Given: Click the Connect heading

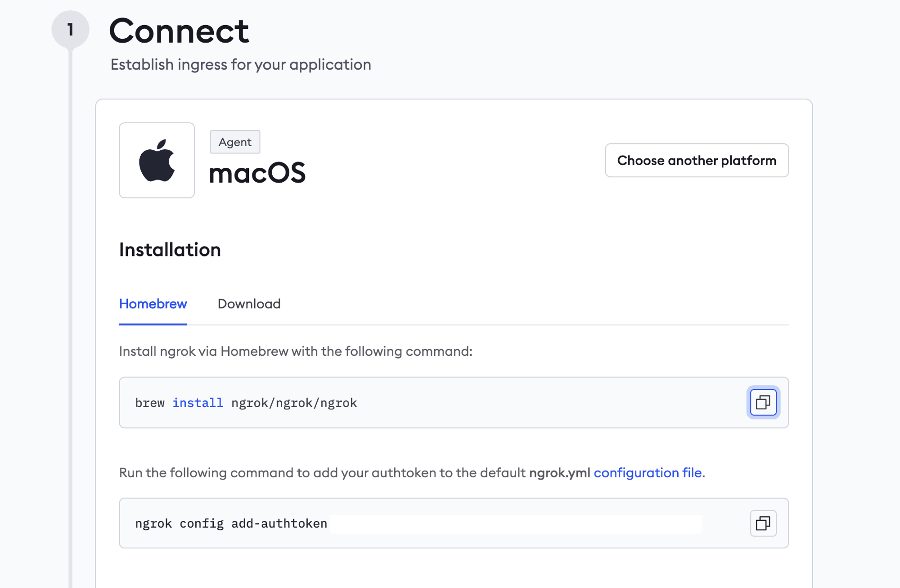Looking at the screenshot, I should pyautogui.click(x=179, y=31).
